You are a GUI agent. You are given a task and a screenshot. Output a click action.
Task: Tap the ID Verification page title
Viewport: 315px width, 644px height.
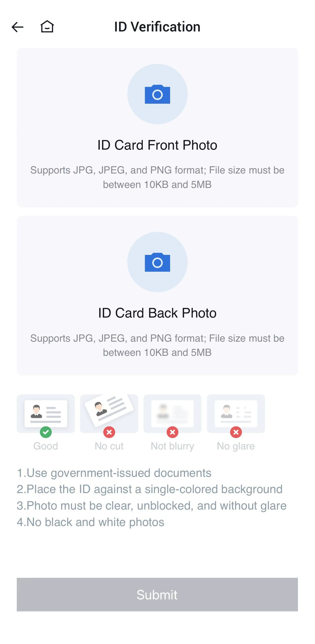(x=157, y=27)
